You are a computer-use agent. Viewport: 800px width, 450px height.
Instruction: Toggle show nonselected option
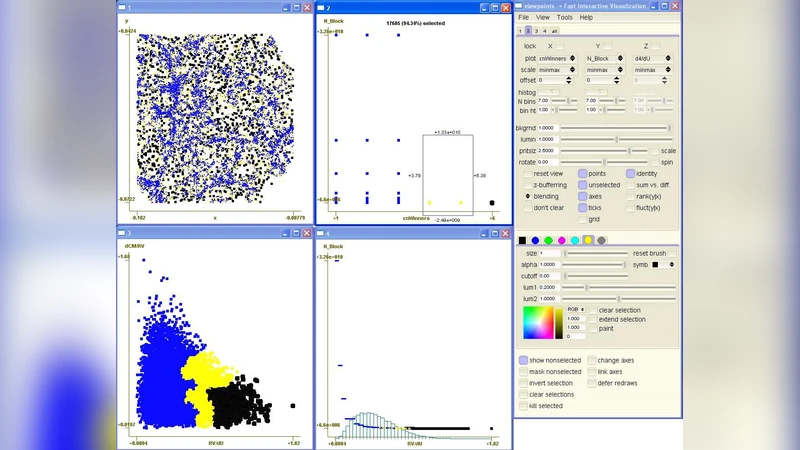pyautogui.click(x=524, y=360)
